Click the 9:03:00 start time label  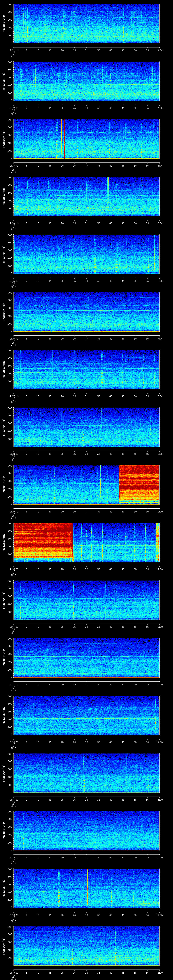[14, 165]
